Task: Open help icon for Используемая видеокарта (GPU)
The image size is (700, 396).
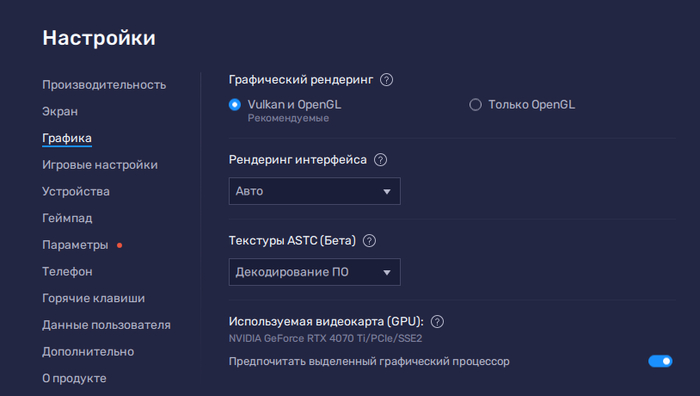Action: pyautogui.click(x=438, y=321)
